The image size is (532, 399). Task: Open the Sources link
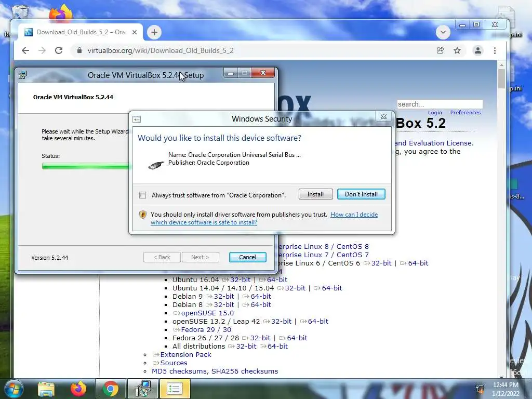coord(174,363)
